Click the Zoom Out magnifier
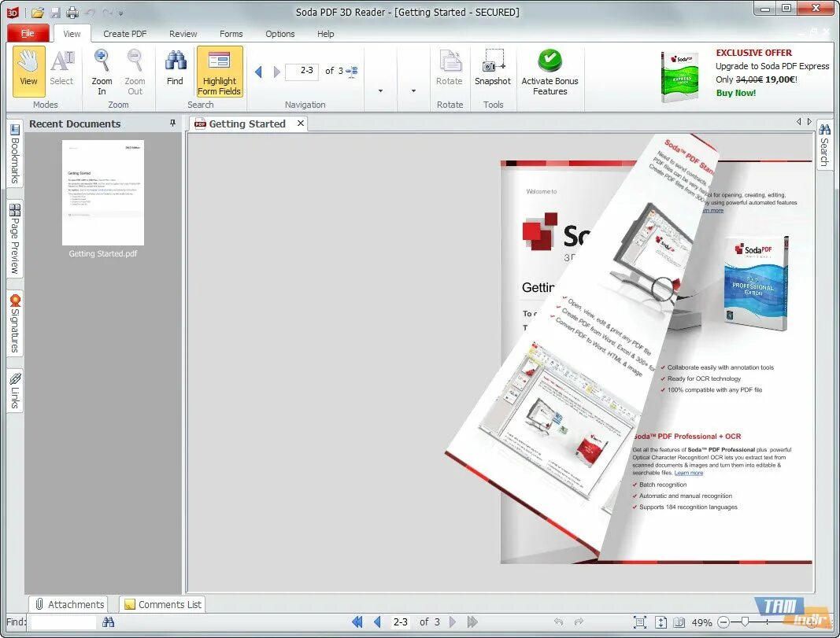840x638 pixels. click(135, 70)
